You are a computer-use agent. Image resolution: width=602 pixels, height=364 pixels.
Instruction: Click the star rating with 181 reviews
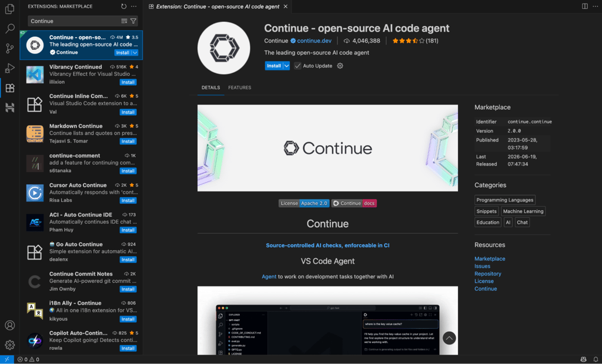[x=415, y=41]
